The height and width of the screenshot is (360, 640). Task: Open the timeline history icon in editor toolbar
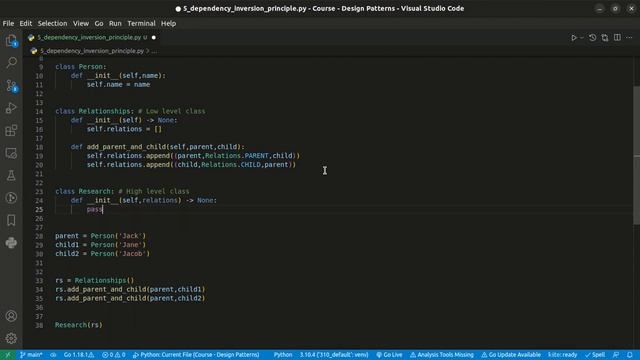click(592, 38)
